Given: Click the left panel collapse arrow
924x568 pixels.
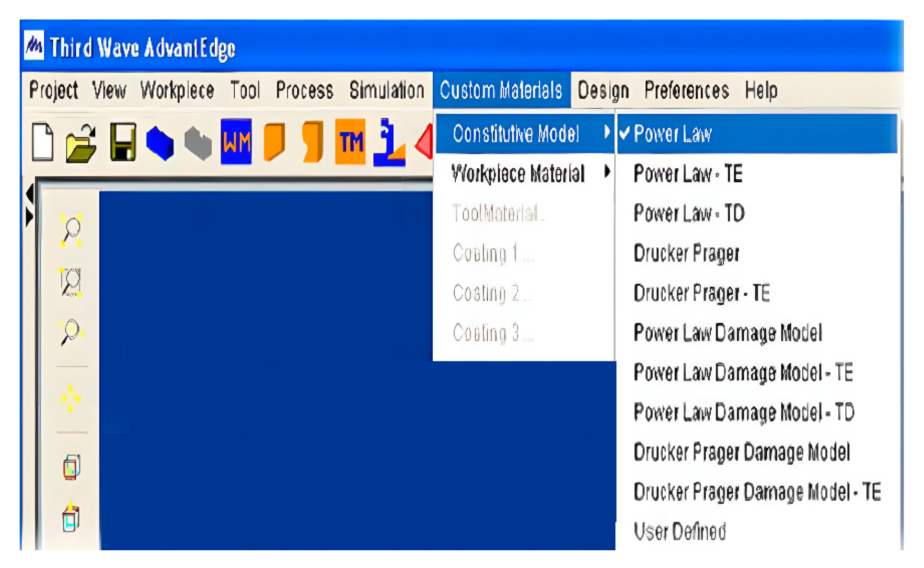Looking at the screenshot, I should pos(30,194).
